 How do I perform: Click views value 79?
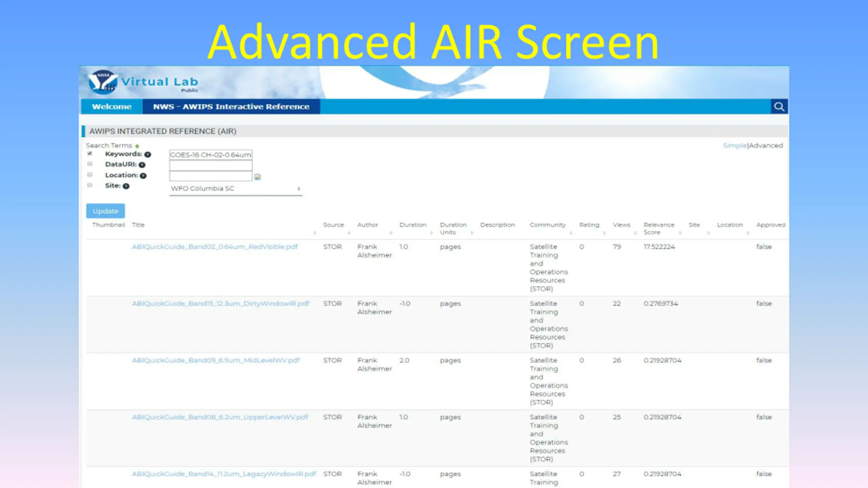point(617,247)
